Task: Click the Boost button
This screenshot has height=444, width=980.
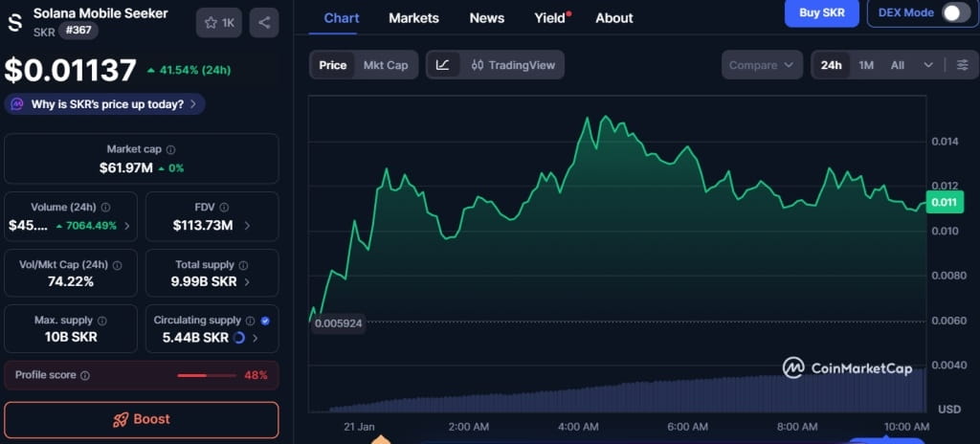Action: click(142, 420)
